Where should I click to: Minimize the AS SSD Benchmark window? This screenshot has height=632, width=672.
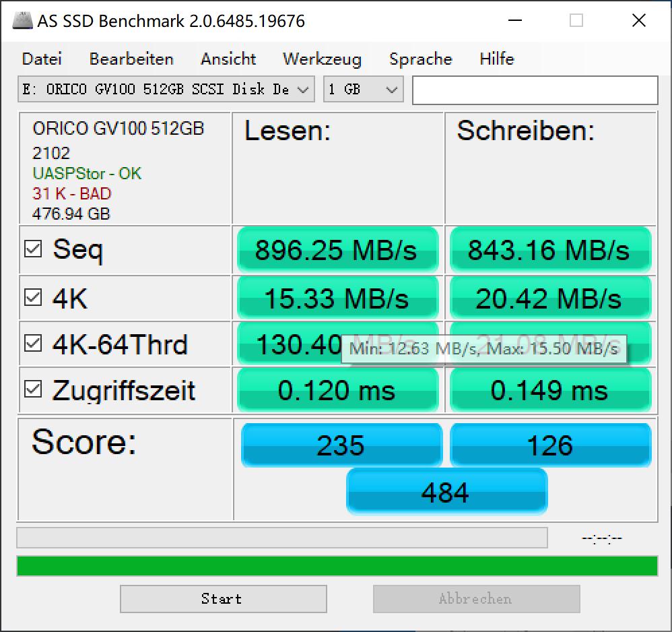pyautogui.click(x=514, y=20)
